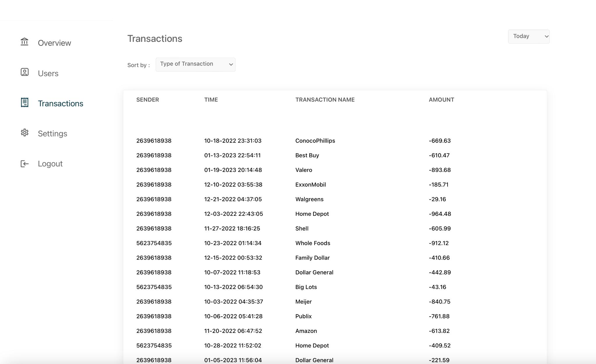The width and height of the screenshot is (596, 364).
Task: Open the Users page from sidebar
Action: [x=48, y=74]
